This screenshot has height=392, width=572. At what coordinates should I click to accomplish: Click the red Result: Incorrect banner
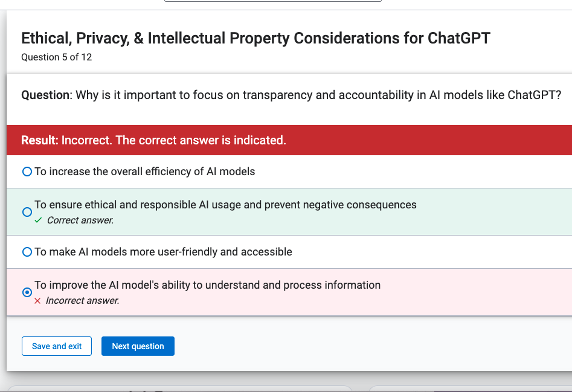click(x=289, y=140)
